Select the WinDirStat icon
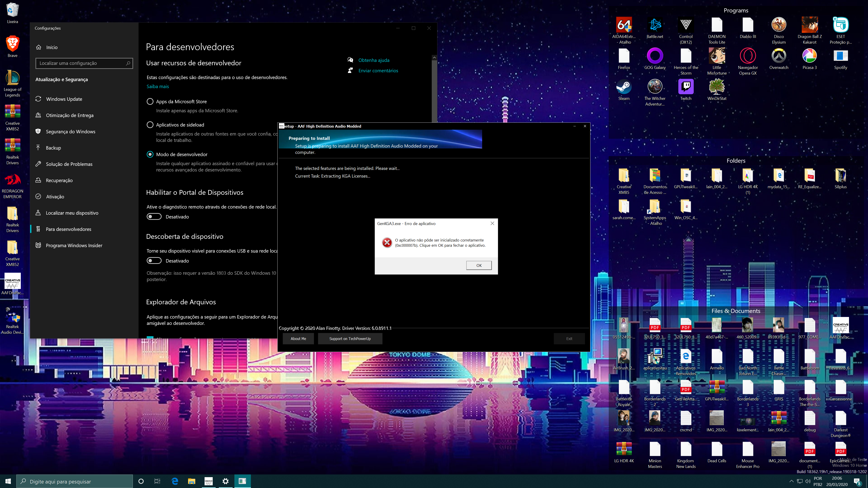Viewport: 868px width, 488px height. [x=717, y=90]
